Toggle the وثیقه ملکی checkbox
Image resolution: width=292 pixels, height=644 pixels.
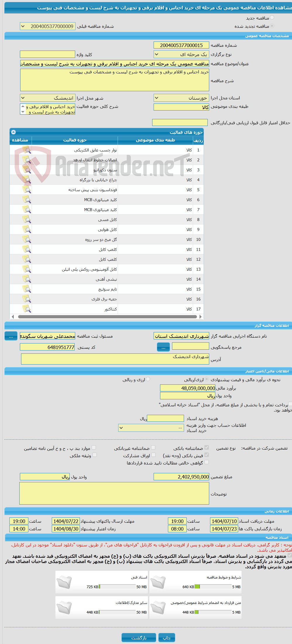pos(95,455)
